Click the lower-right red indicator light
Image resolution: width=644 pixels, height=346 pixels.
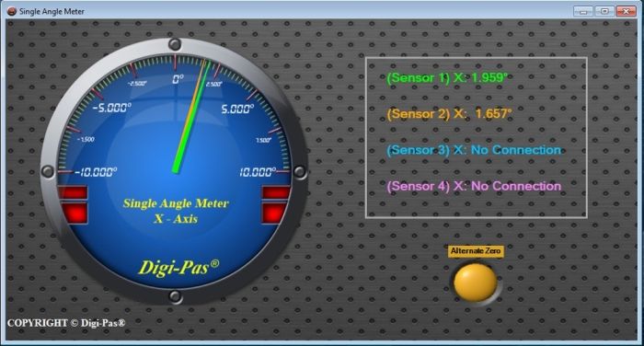click(274, 213)
